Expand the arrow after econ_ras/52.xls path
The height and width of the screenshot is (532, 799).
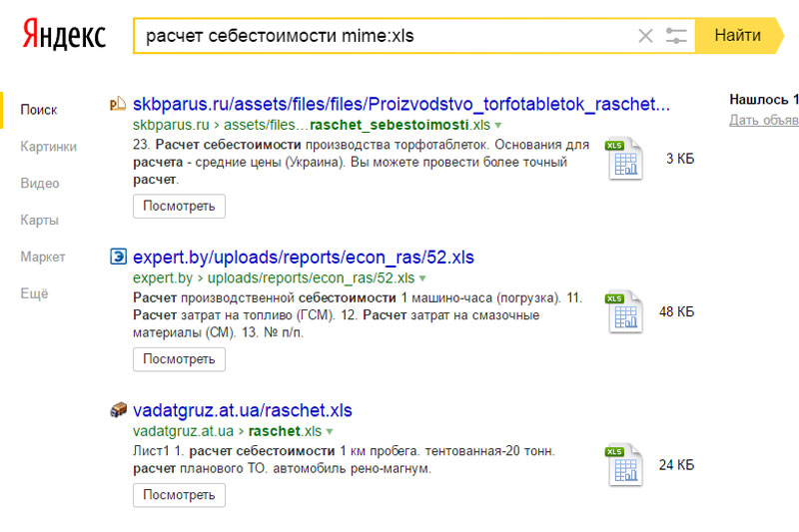pos(422,278)
